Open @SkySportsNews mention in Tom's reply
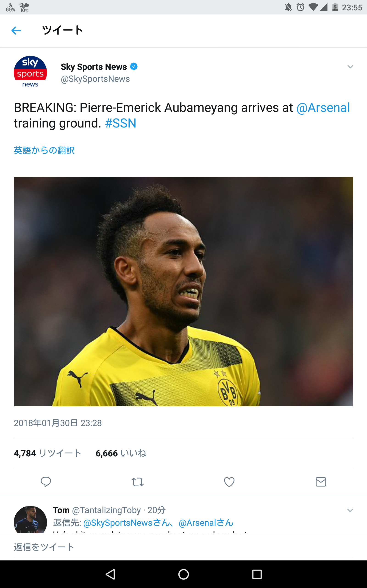 [x=126, y=522]
